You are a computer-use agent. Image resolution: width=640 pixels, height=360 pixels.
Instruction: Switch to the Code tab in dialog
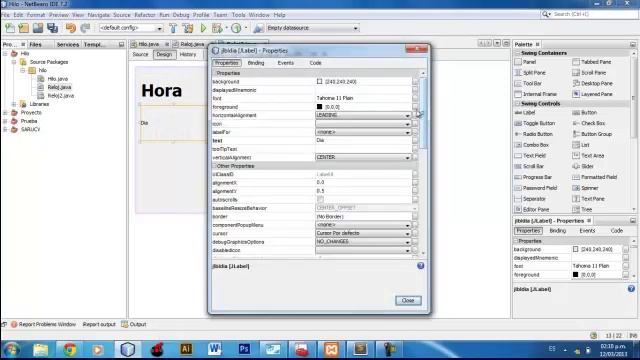click(316, 63)
